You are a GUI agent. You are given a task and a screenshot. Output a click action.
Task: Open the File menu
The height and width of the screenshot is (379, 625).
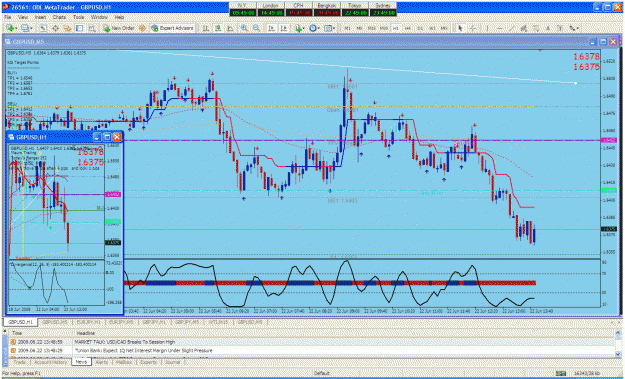7,18
